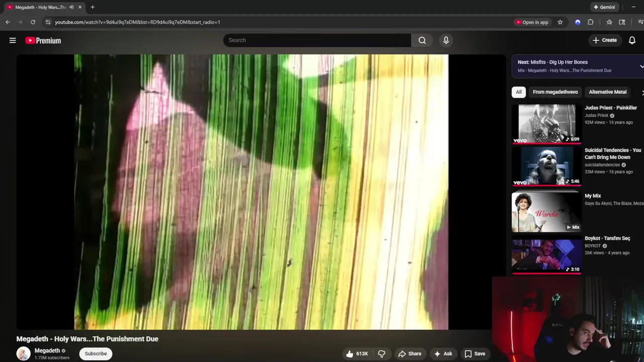The height and width of the screenshot is (362, 644).
Task: Click Next: Misfits - Dig Up Her Bones
Action: point(552,62)
